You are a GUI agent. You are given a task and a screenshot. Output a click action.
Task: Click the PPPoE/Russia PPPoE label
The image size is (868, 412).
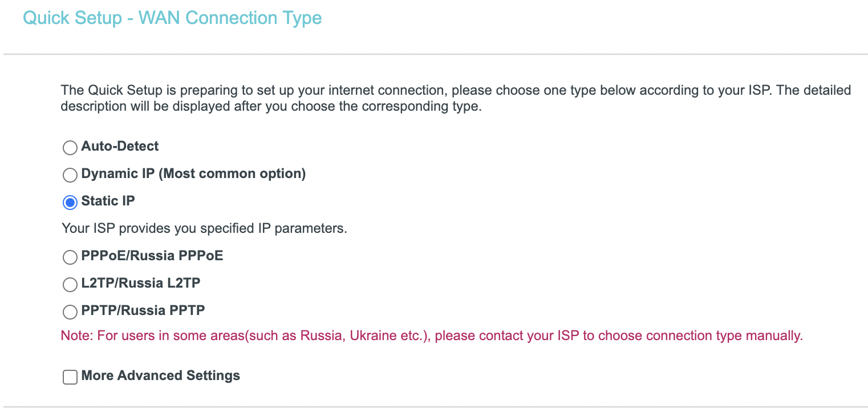pyautogui.click(x=152, y=256)
